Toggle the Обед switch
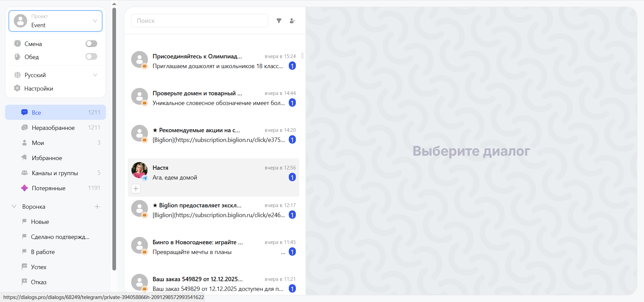The height and width of the screenshot is (302, 644). click(x=91, y=57)
